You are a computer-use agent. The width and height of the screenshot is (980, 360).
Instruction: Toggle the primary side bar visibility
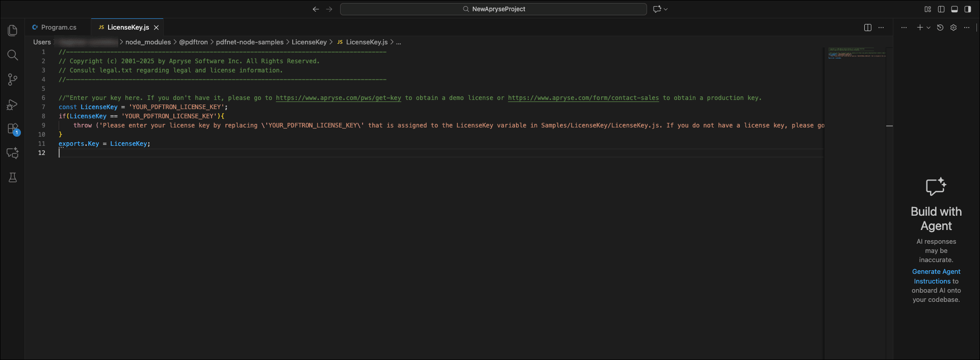941,9
